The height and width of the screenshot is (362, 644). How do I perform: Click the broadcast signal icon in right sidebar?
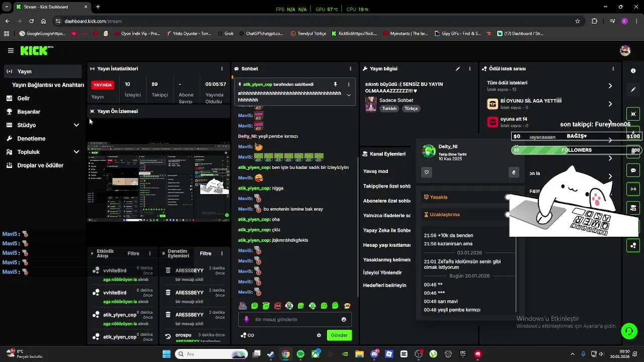click(633, 189)
